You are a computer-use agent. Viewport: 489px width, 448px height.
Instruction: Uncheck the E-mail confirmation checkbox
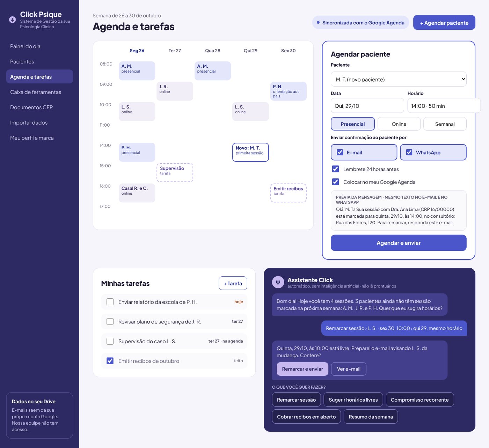(x=340, y=152)
